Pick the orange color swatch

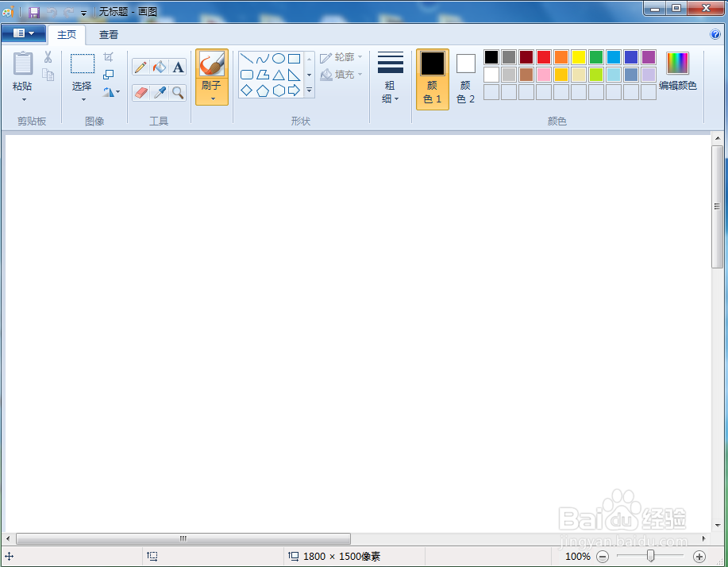coord(560,57)
